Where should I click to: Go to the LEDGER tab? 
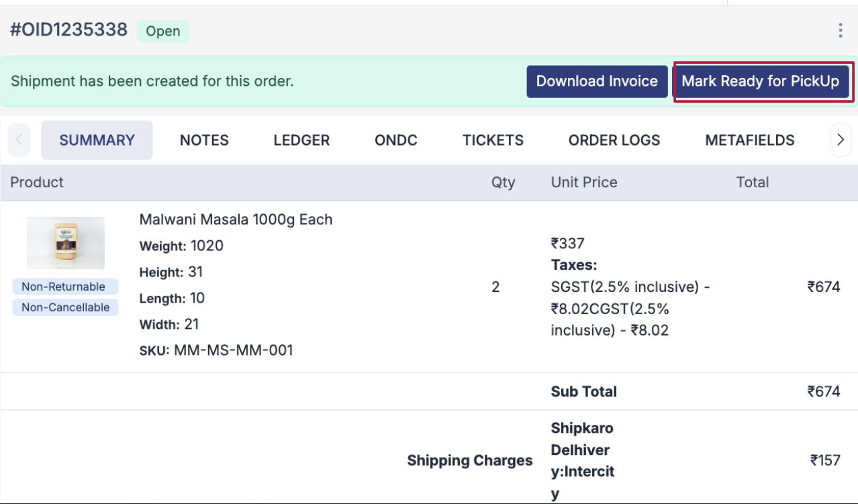pyautogui.click(x=301, y=140)
